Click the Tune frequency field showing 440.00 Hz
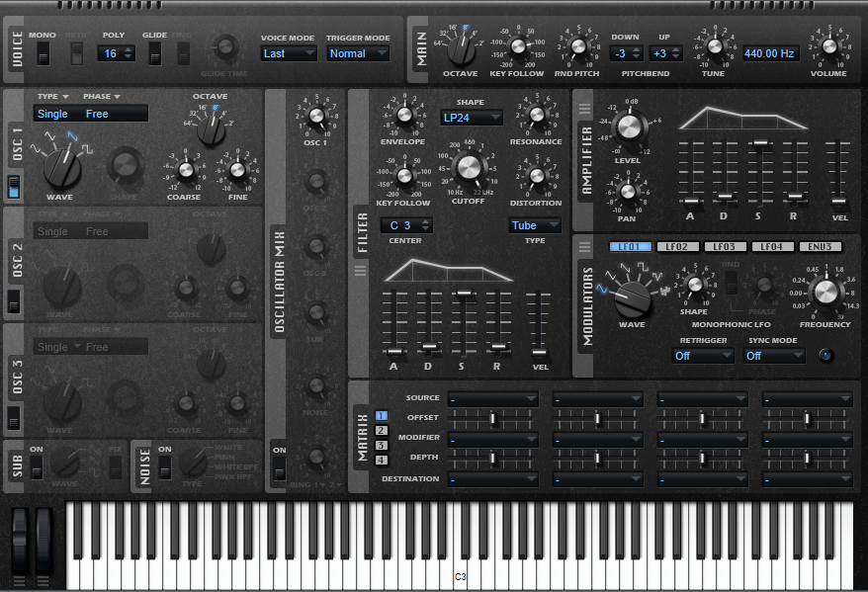The image size is (868, 592). (x=771, y=53)
